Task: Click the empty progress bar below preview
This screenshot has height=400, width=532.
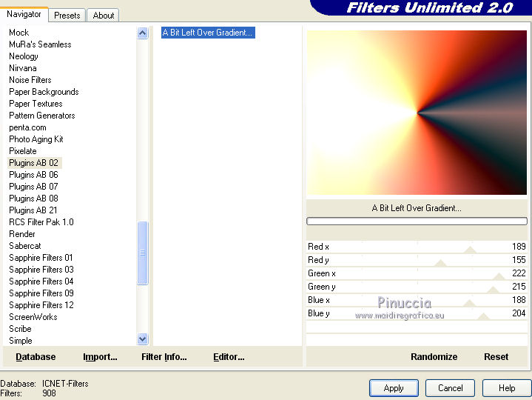Action: (x=417, y=221)
